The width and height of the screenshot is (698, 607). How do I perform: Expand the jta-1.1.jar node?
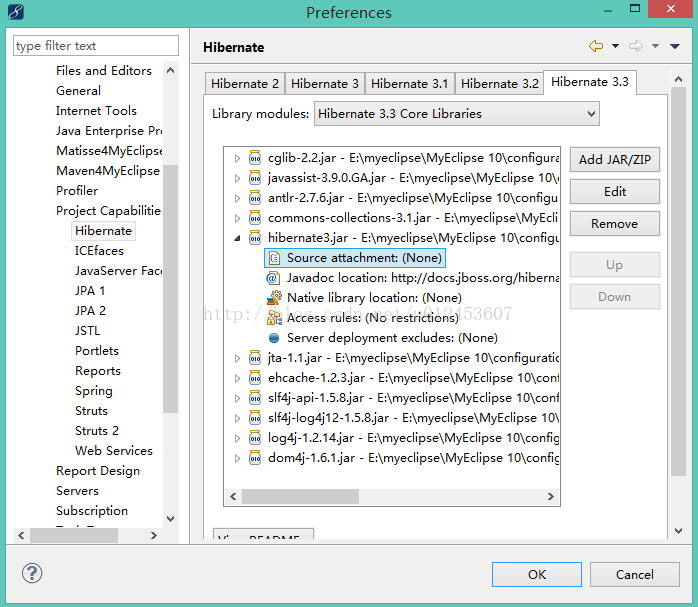237,358
